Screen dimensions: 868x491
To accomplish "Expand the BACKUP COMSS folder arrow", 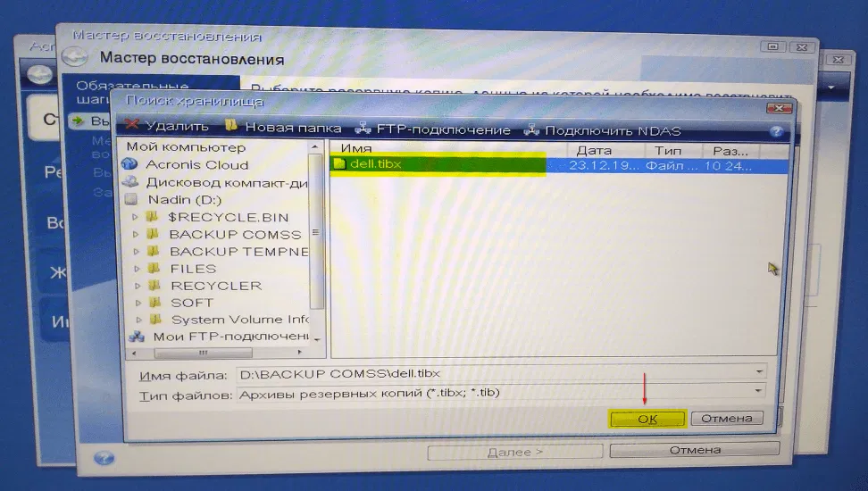I will [x=136, y=234].
